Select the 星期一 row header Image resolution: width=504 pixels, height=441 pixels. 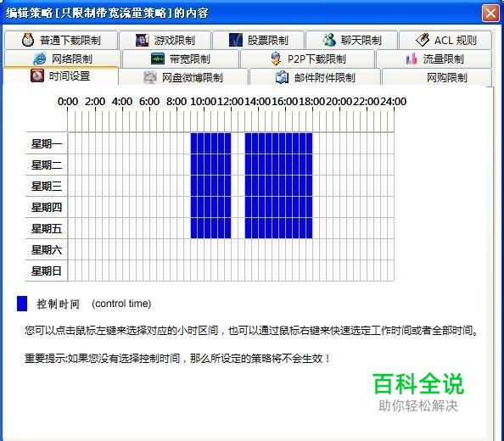pos(47,143)
